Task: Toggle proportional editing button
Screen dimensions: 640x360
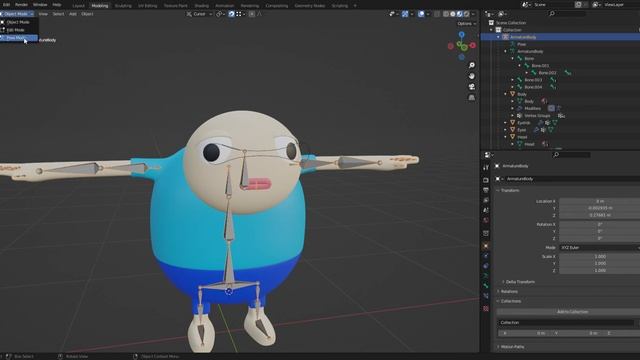Action: (x=252, y=14)
